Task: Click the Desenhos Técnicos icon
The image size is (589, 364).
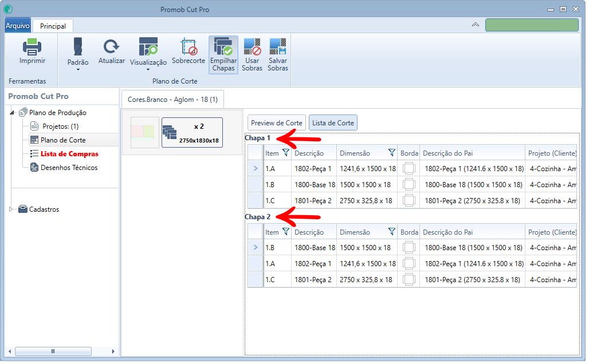Action: [34, 167]
